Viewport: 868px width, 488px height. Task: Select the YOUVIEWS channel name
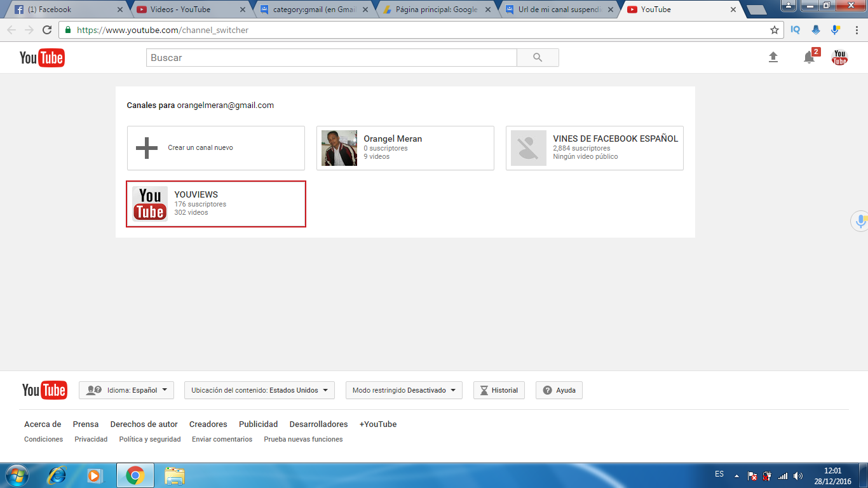[x=196, y=194]
